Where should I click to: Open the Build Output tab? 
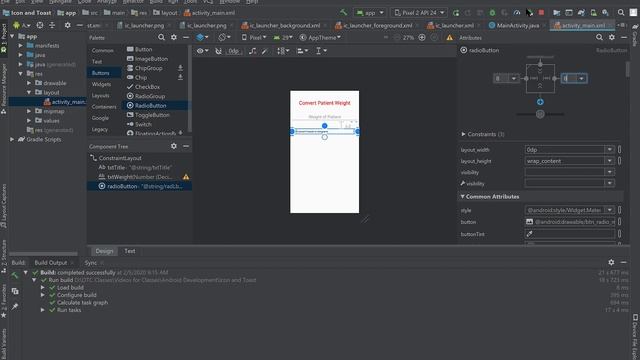tap(51, 262)
